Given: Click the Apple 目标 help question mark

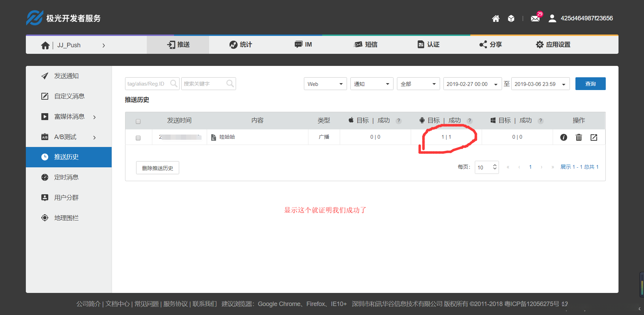Looking at the screenshot, I should (399, 121).
